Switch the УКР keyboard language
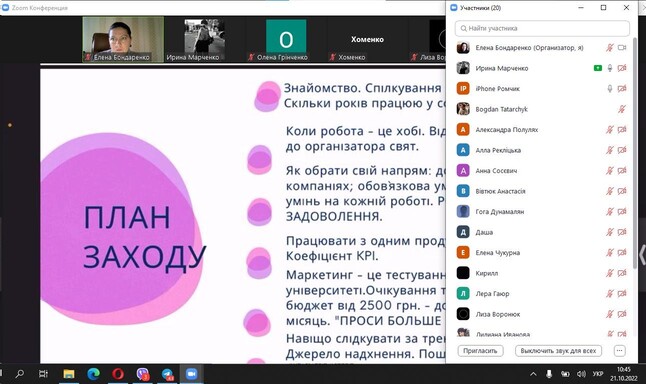The width and height of the screenshot is (646, 384). tap(598, 374)
